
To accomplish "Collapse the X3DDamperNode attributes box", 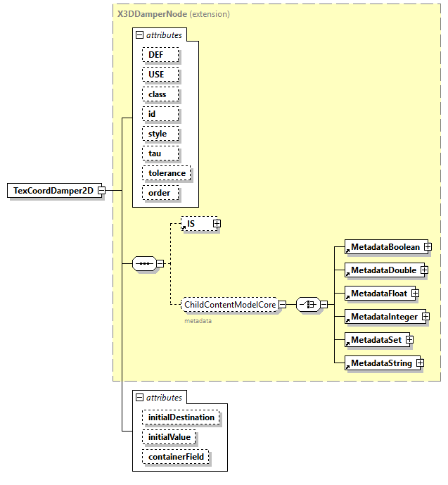I will pos(139,34).
